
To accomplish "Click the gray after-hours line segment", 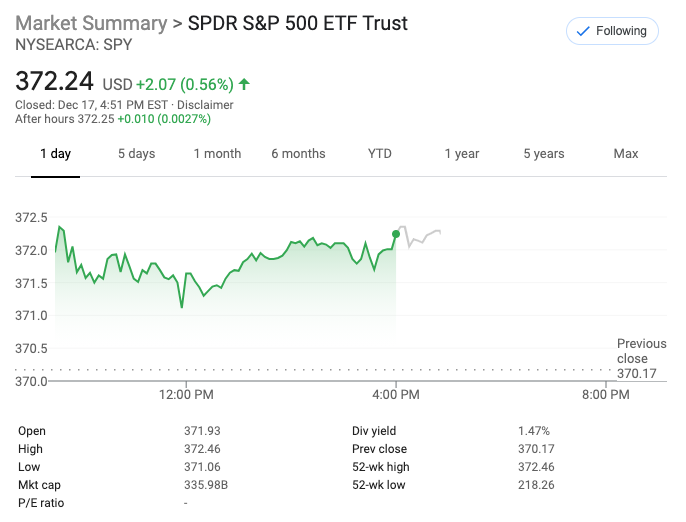I will point(420,238).
